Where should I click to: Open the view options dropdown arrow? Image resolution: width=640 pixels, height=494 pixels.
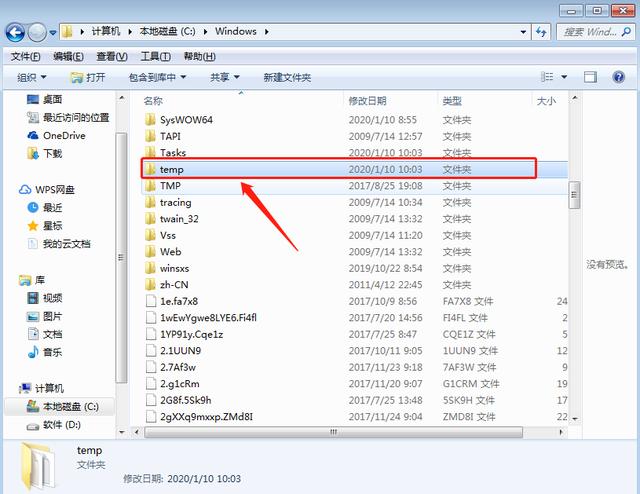[x=564, y=77]
